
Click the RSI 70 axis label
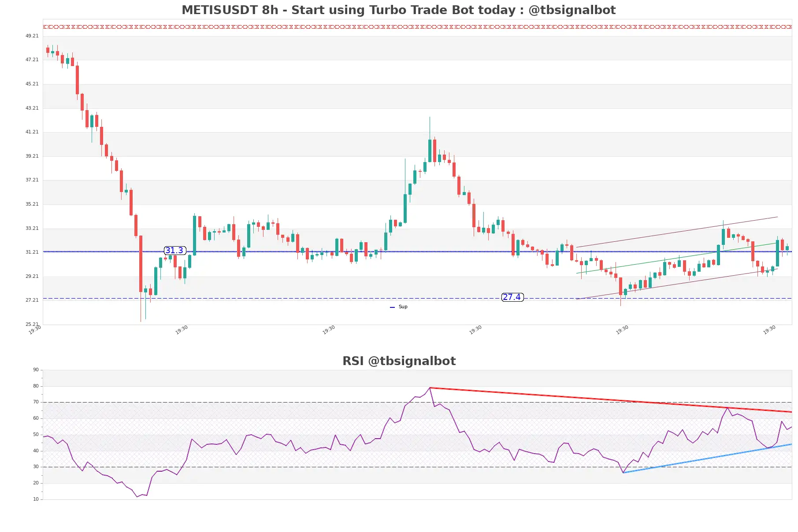(x=36, y=402)
